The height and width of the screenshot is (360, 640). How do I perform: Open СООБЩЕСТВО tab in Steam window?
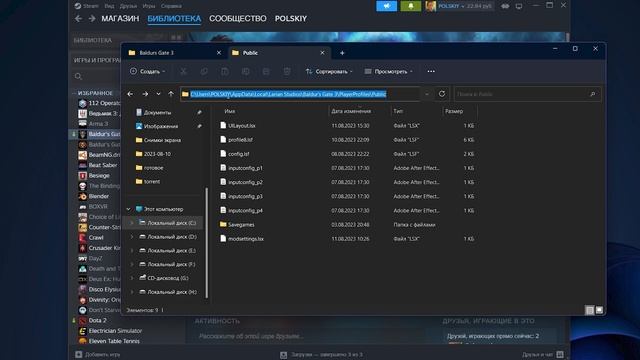[x=238, y=19]
